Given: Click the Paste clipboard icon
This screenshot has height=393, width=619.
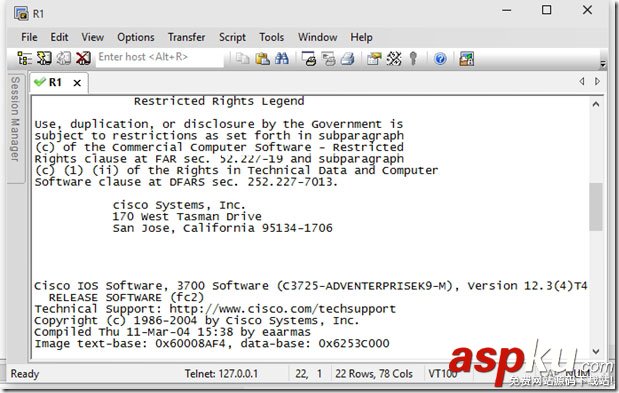Looking at the screenshot, I should pyautogui.click(x=262, y=59).
